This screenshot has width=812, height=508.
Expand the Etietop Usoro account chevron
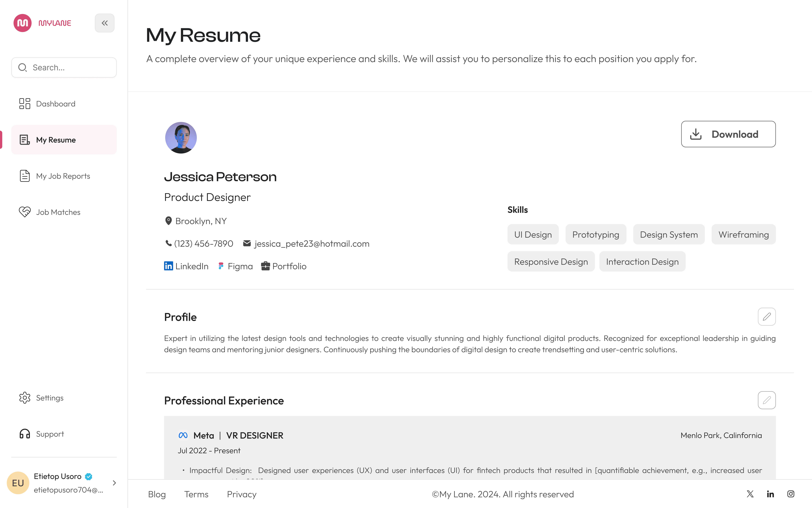pyautogui.click(x=114, y=483)
